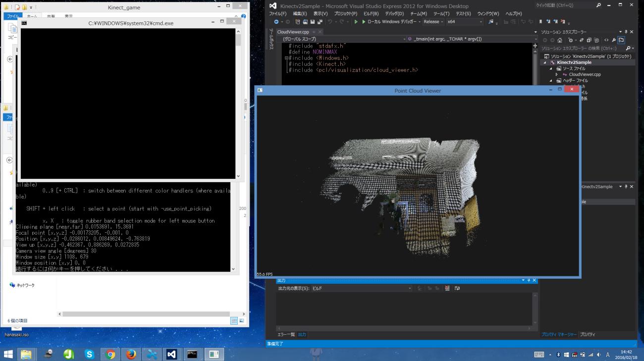This screenshot has width=644, height=361.
Task: Switch to the プロパティ tab
Action: coord(588,335)
